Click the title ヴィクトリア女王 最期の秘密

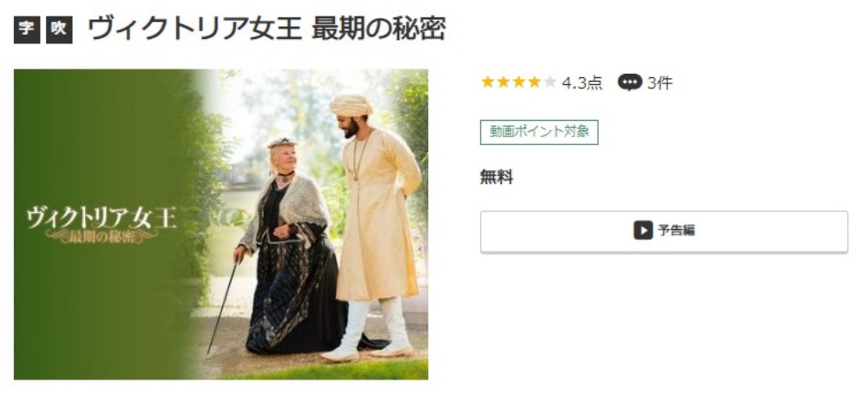point(266,30)
